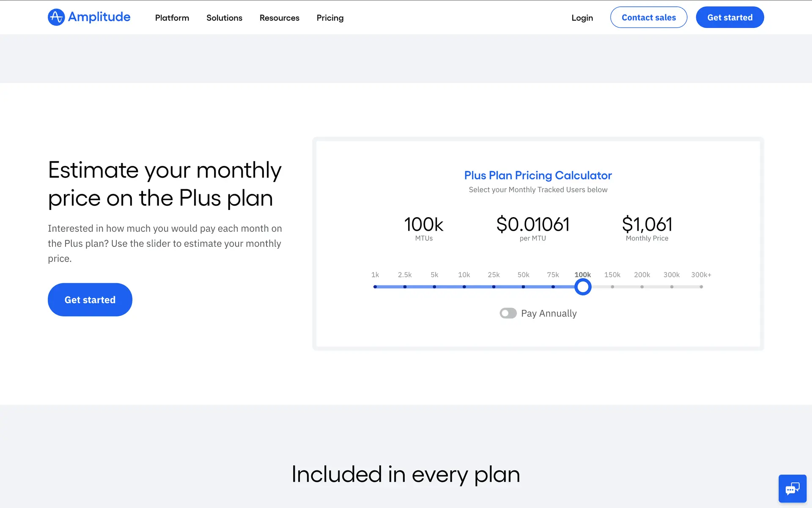Click the Amplitude logo icon
Viewport: 812px width, 508px height.
[x=56, y=17]
